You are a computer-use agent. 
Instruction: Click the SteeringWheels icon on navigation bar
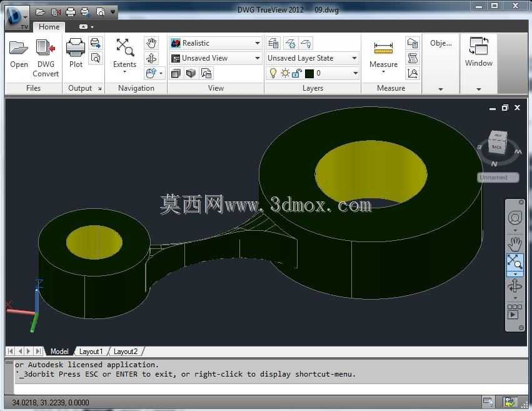(x=514, y=218)
